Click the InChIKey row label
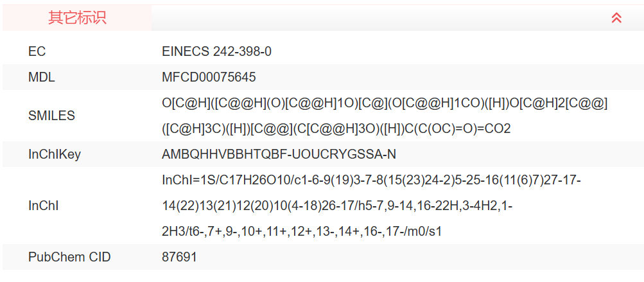The height and width of the screenshot is (282, 644). (x=55, y=154)
